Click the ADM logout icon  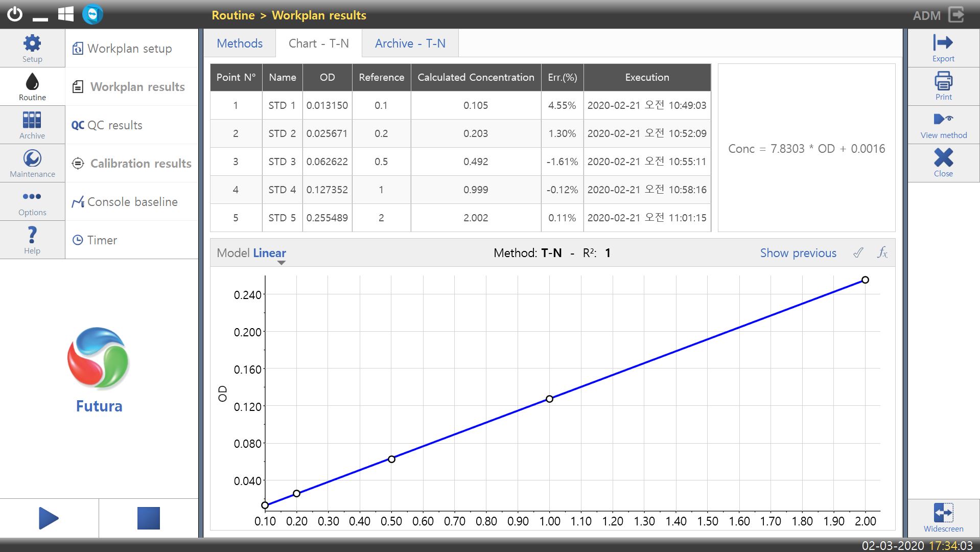tap(956, 15)
